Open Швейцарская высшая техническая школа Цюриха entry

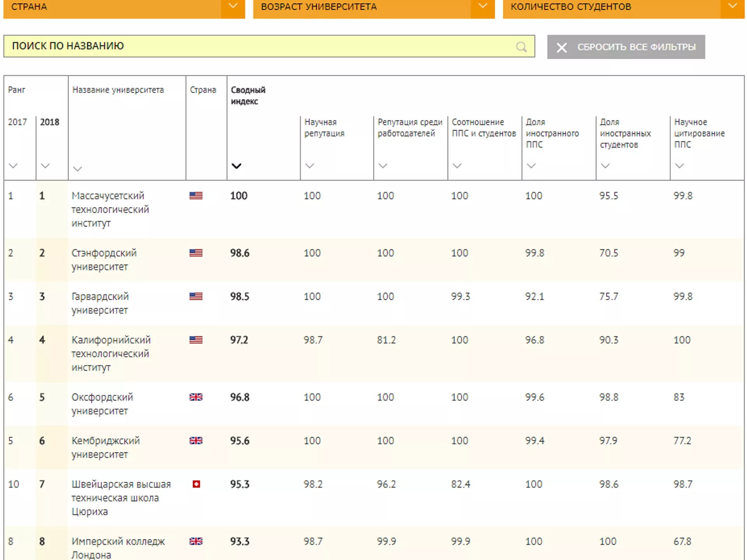(121, 498)
